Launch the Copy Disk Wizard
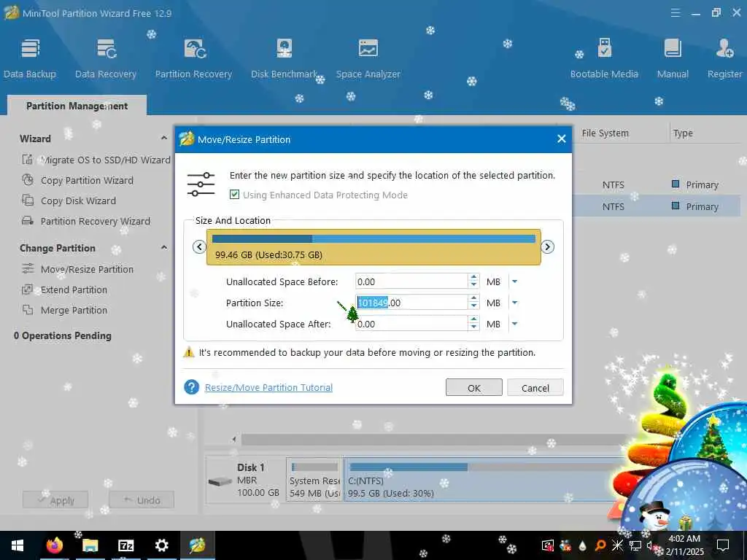747x560 pixels. (69, 201)
